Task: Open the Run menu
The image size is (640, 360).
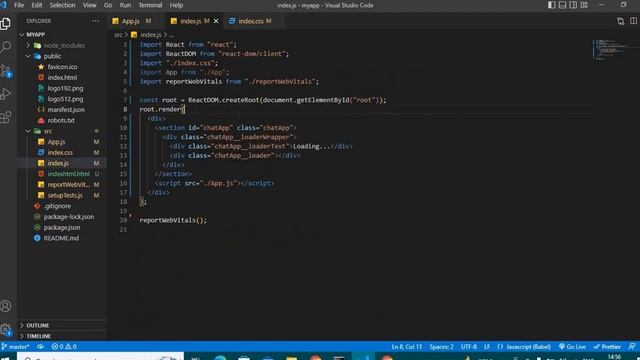Action: coord(125,5)
